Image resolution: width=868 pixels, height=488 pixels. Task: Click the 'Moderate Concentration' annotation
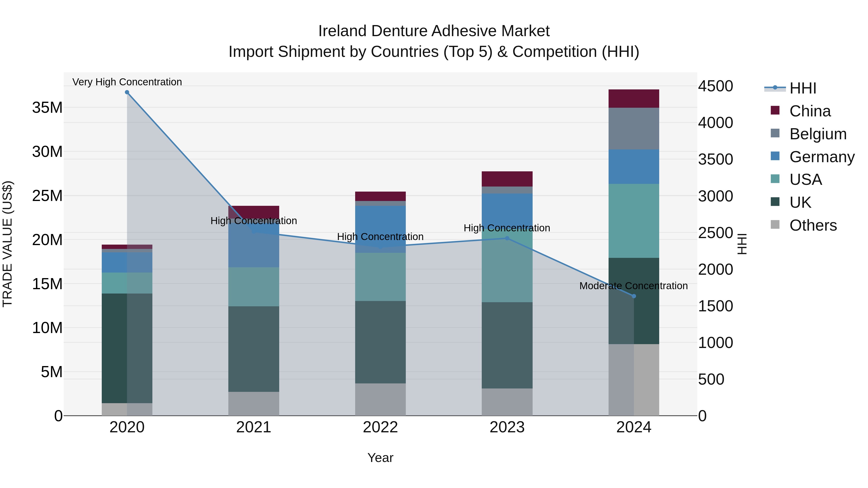(633, 286)
